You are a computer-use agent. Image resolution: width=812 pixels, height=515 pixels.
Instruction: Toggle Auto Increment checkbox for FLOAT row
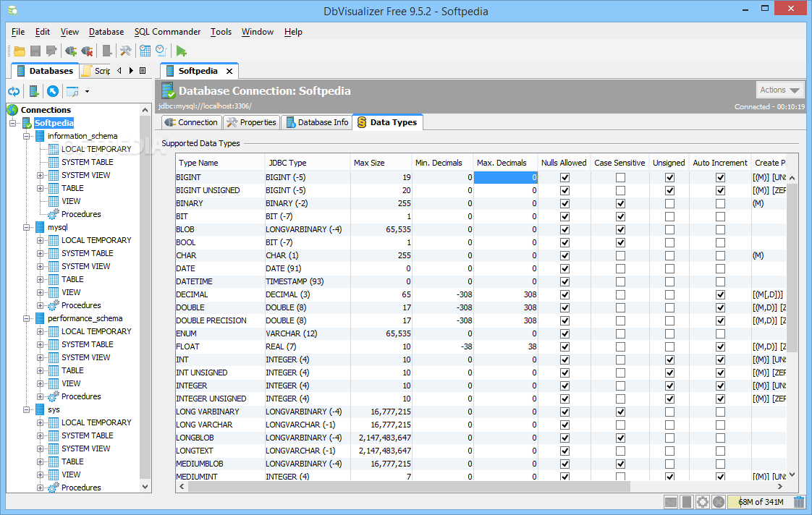[720, 346]
